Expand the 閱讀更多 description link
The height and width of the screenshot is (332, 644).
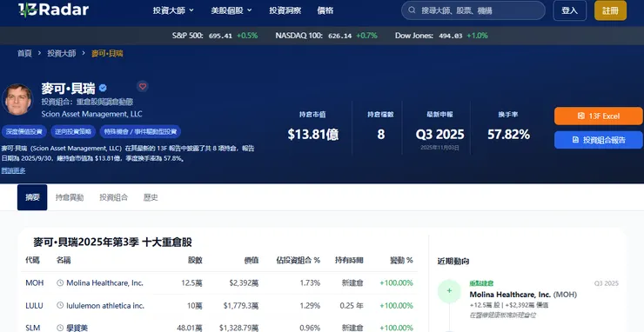(x=13, y=170)
